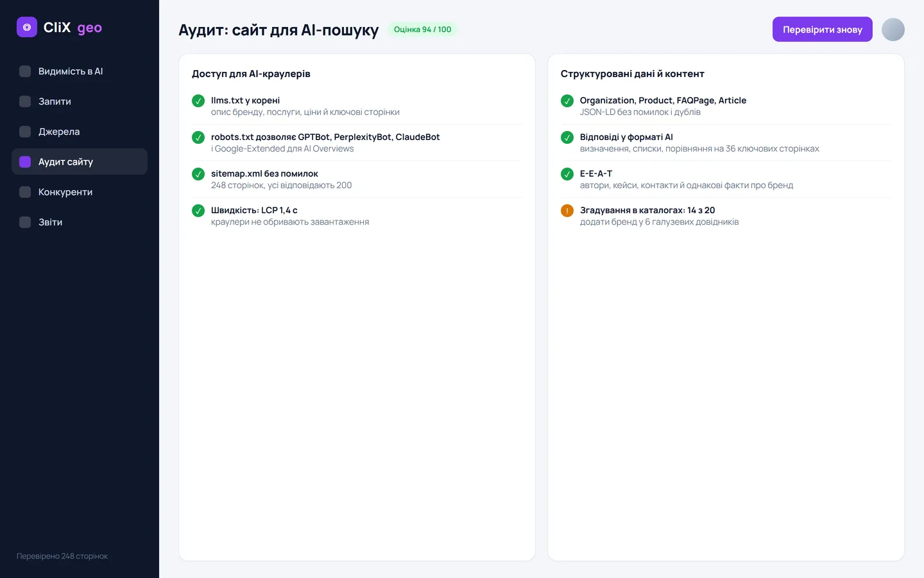Click the orange warning icon for Згадування в каталогах
The width and height of the screenshot is (924, 578).
(x=567, y=211)
